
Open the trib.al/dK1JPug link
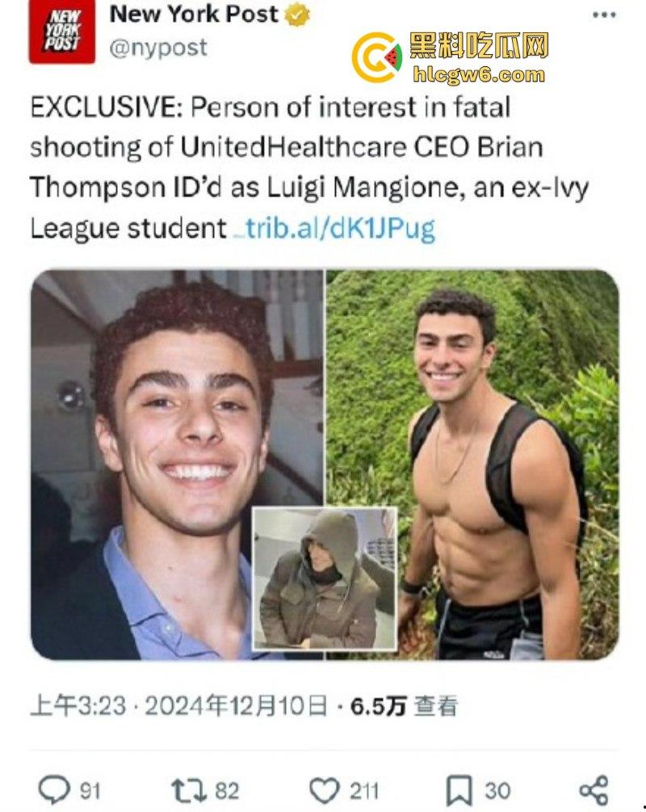(339, 229)
